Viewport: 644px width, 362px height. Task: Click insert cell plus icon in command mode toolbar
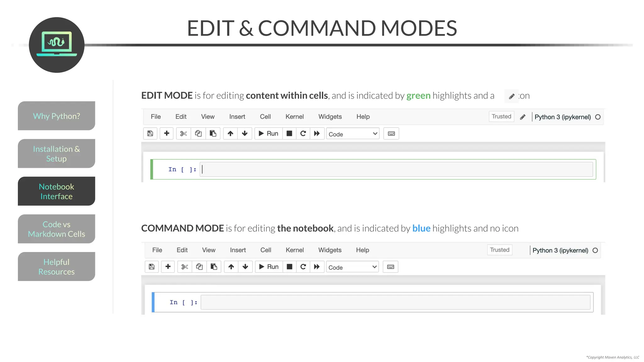(168, 267)
